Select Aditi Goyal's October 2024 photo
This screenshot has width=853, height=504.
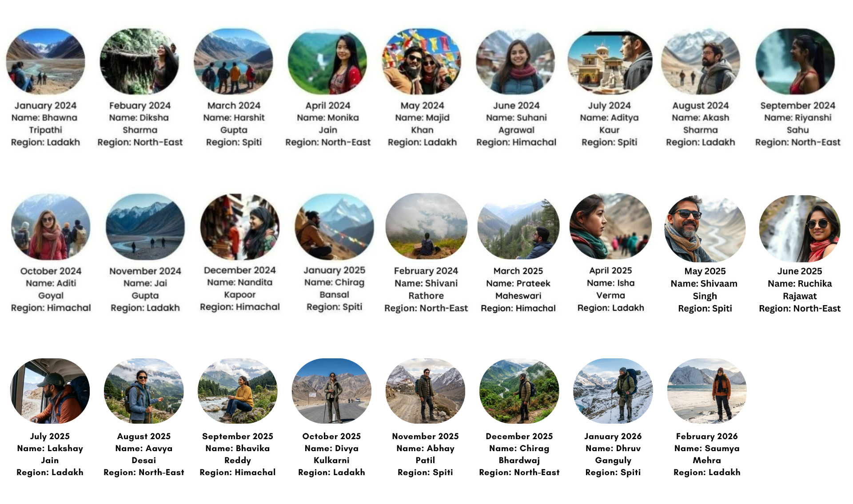click(51, 226)
